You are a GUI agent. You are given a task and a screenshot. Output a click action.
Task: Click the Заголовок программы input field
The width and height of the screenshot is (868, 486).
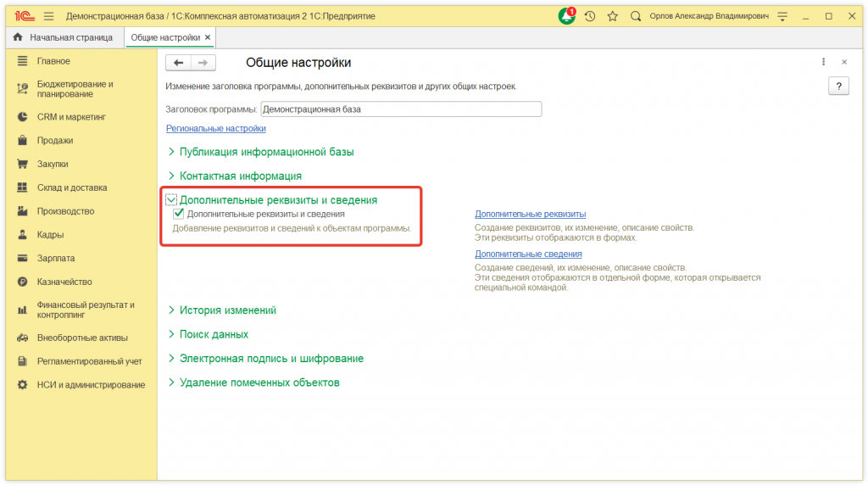400,109
